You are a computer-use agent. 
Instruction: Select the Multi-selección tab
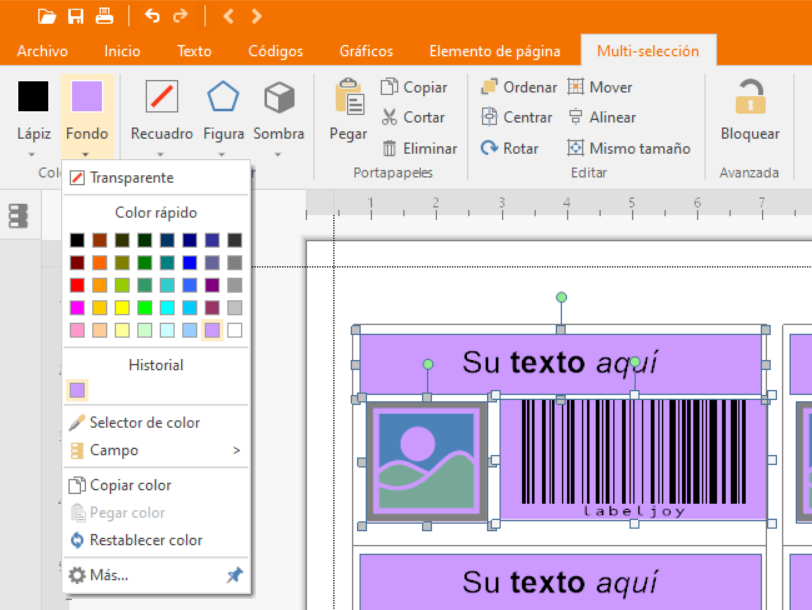point(648,51)
